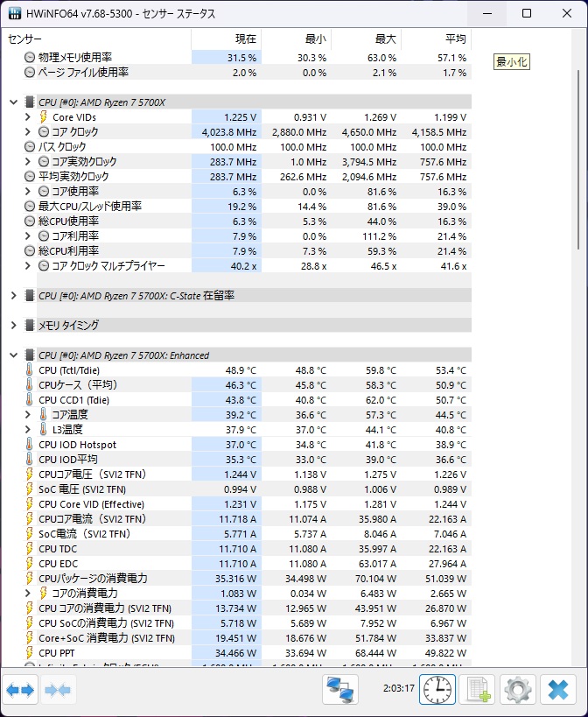Click the Core+SoC 消費電力 (SVI2 TFN) label
Viewport: 588px width, 717px height.
[107, 638]
